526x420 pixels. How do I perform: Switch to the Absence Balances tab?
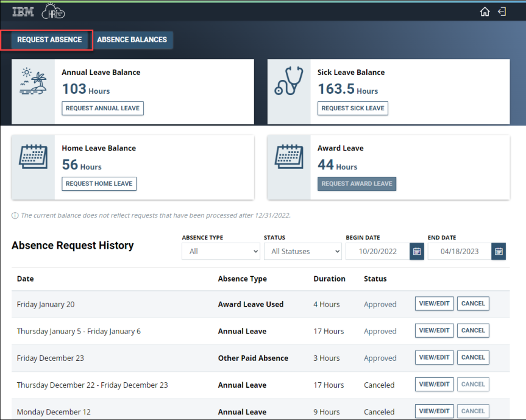(132, 40)
